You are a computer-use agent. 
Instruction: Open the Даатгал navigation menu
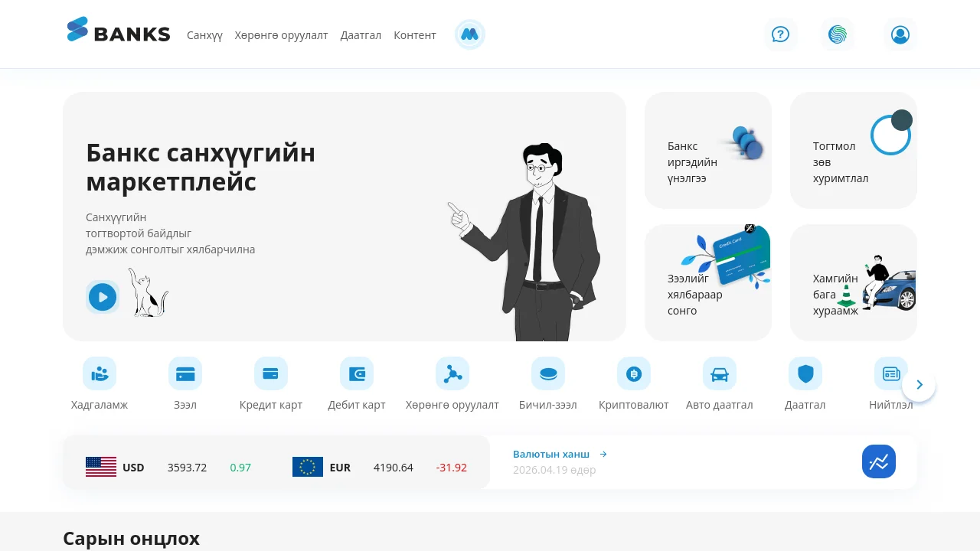pos(361,35)
